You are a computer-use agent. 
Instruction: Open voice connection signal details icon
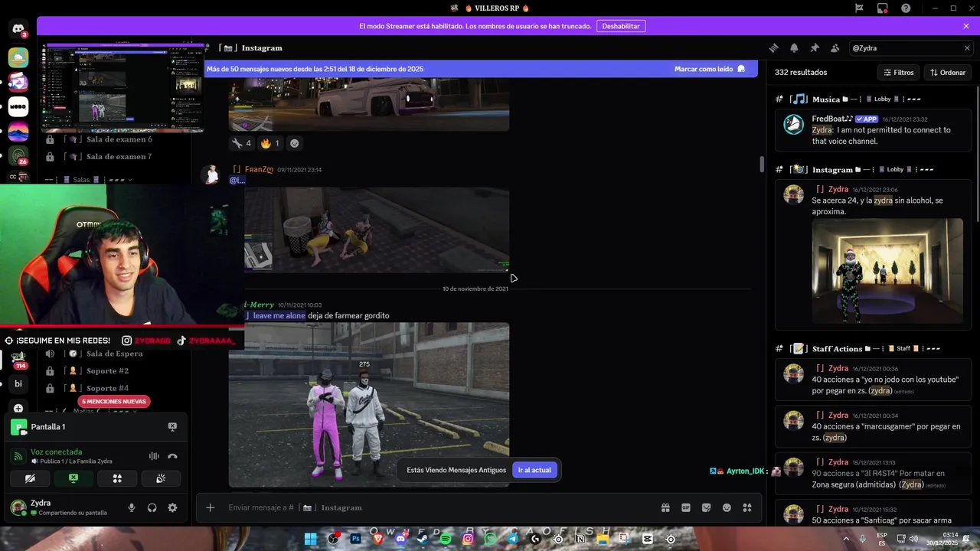click(x=18, y=456)
